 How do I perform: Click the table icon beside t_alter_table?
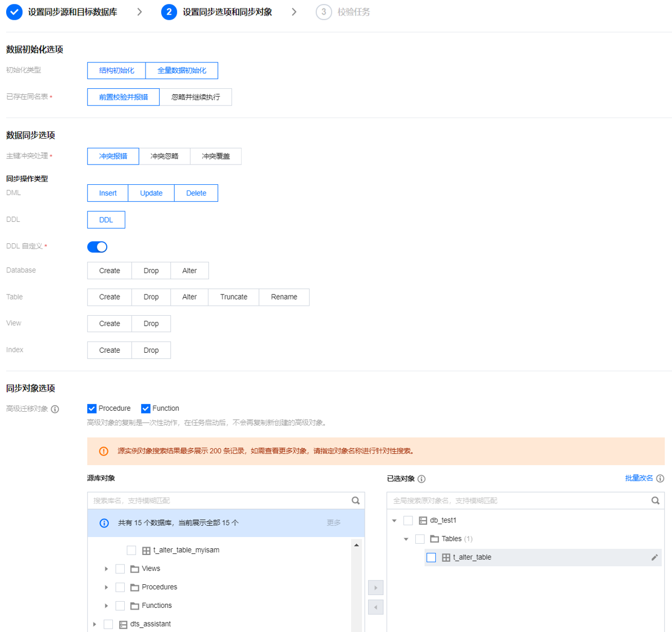[x=446, y=557]
